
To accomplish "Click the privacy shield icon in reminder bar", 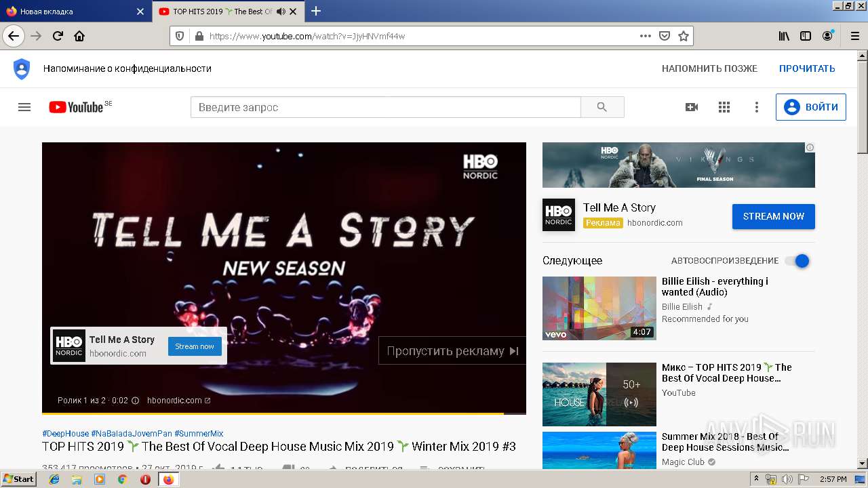I will pos(22,68).
